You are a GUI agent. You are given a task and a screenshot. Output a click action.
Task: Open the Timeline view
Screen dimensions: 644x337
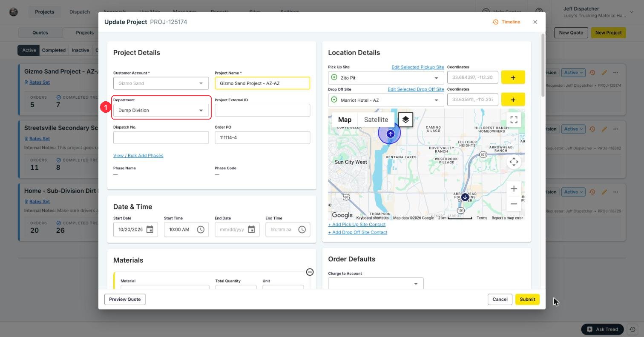pos(506,22)
